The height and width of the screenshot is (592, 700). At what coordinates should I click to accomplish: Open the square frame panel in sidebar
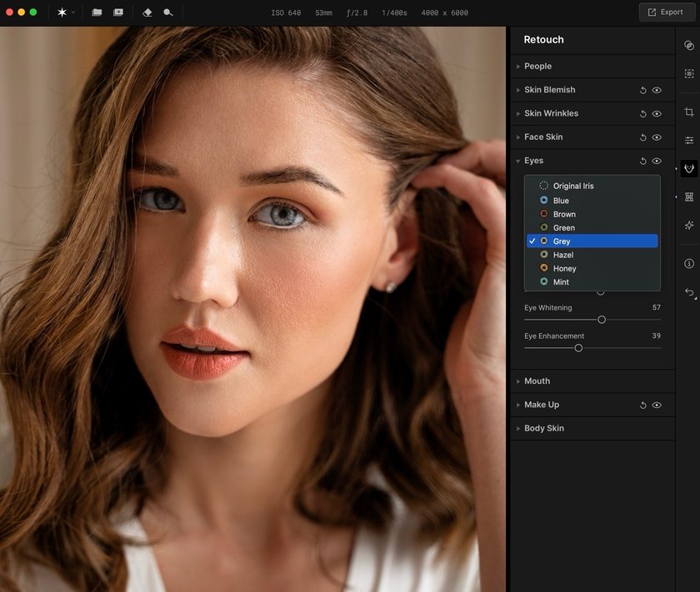pyautogui.click(x=689, y=73)
